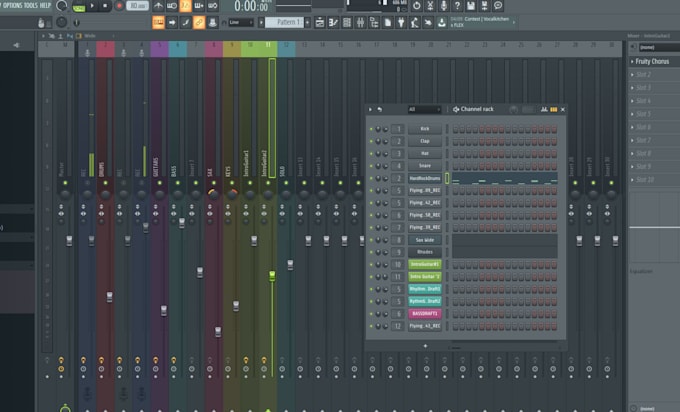The height and width of the screenshot is (412, 680).
Task: Select the Fruity Chorus effect slot
Action: tap(654, 62)
